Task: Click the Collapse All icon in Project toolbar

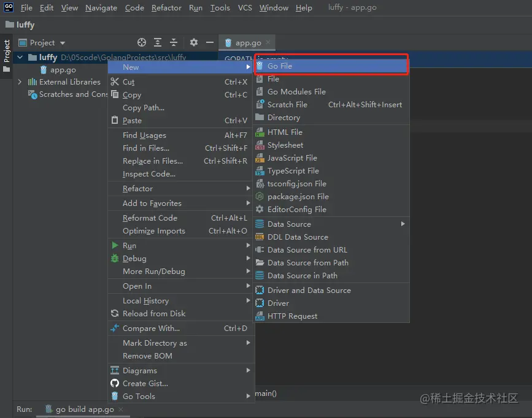Action: point(174,42)
